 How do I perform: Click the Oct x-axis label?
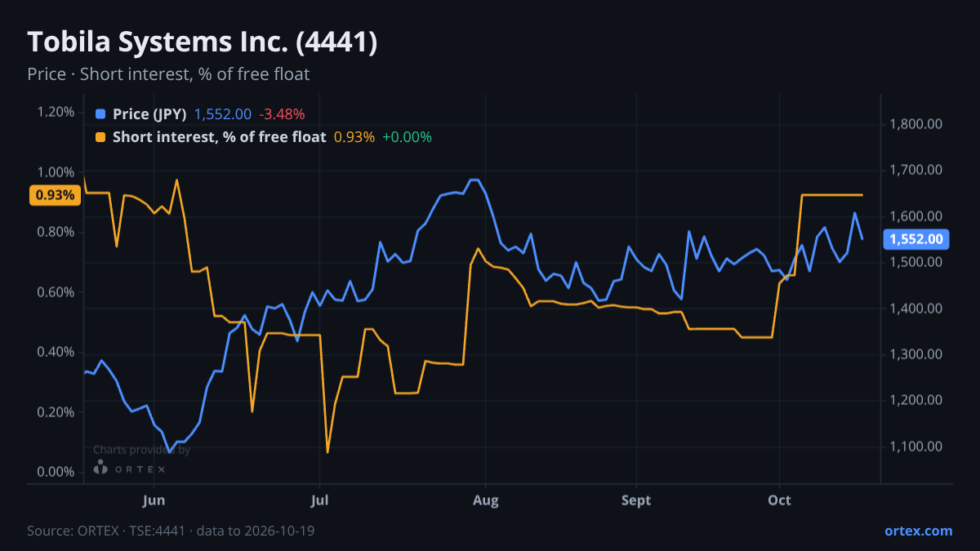point(780,500)
